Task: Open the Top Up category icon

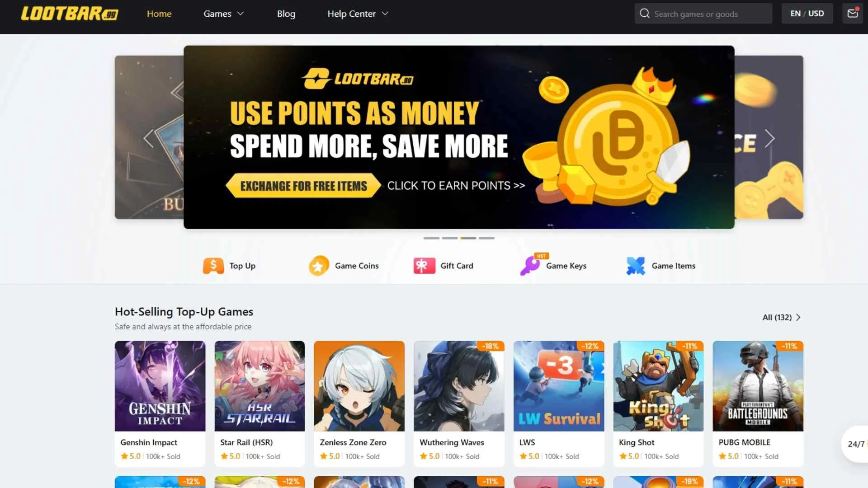Action: point(213,266)
